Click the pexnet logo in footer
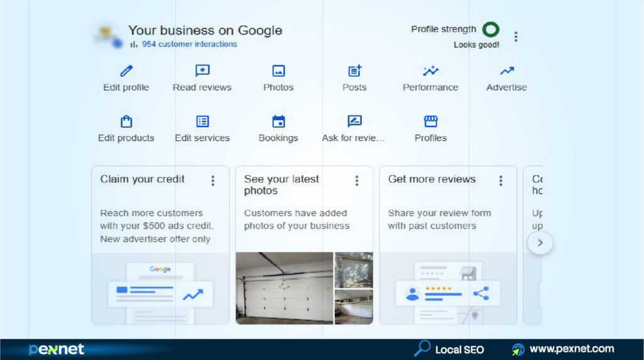The height and width of the screenshot is (360, 644). (x=56, y=349)
